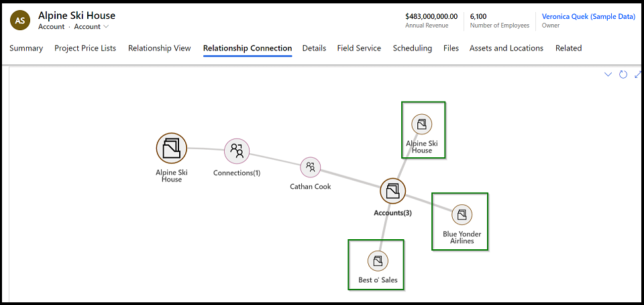The height and width of the screenshot is (305, 644).
Task: Collapse the graph panel with chevron
Action: 608,75
